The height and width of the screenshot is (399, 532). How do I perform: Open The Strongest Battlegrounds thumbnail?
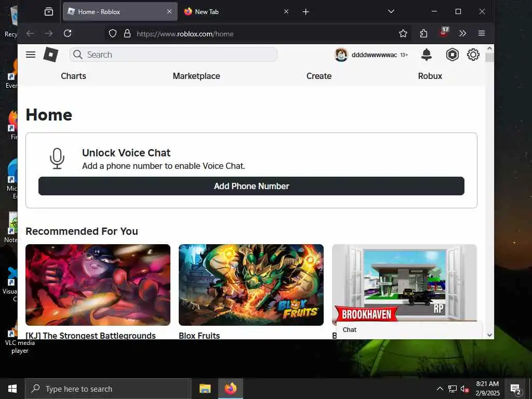point(98,285)
